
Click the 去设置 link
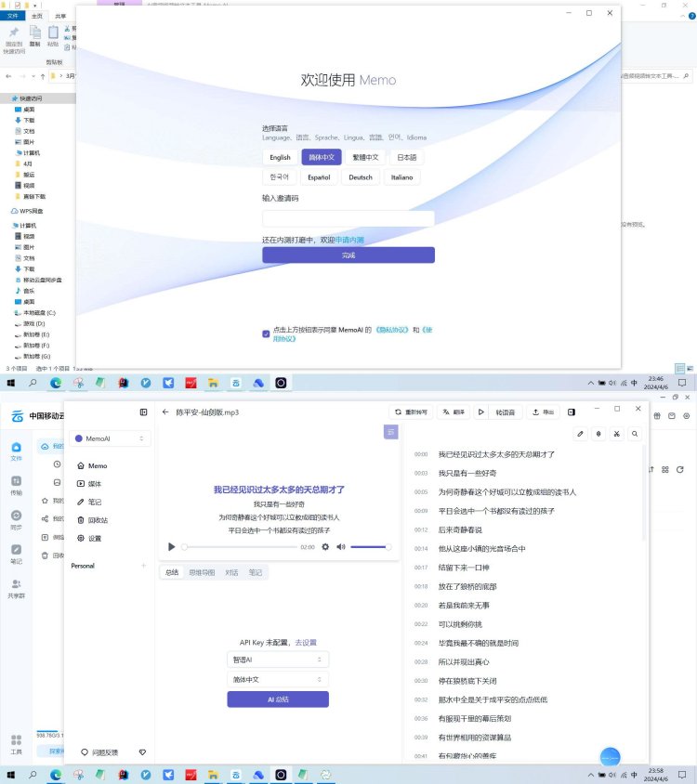[x=305, y=643]
